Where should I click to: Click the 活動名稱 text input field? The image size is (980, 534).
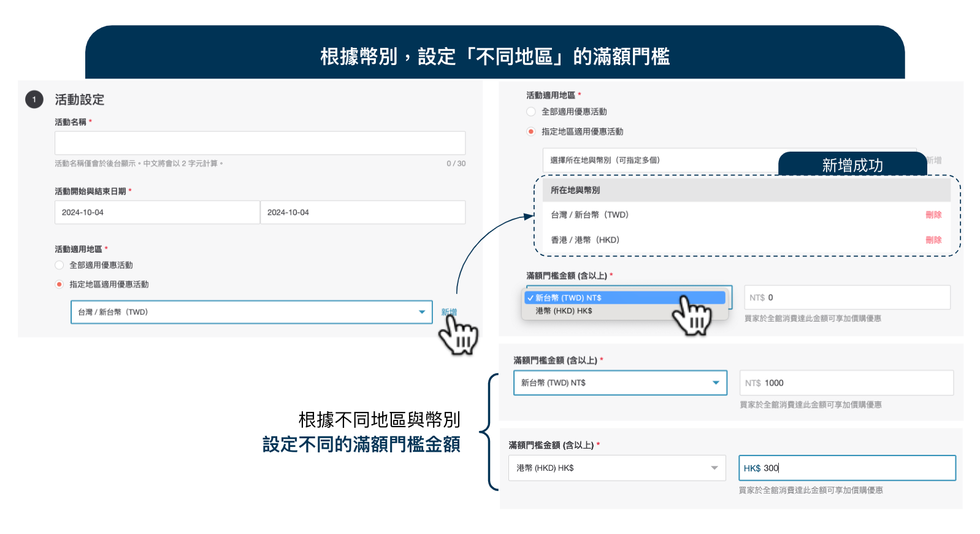click(x=259, y=143)
